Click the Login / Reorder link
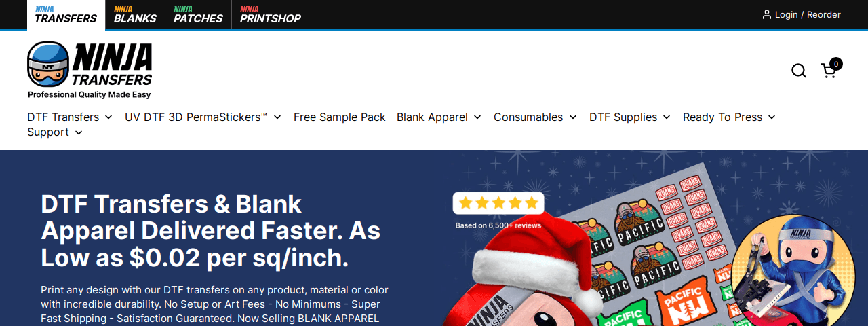This screenshot has width=868, height=326. coord(808,14)
